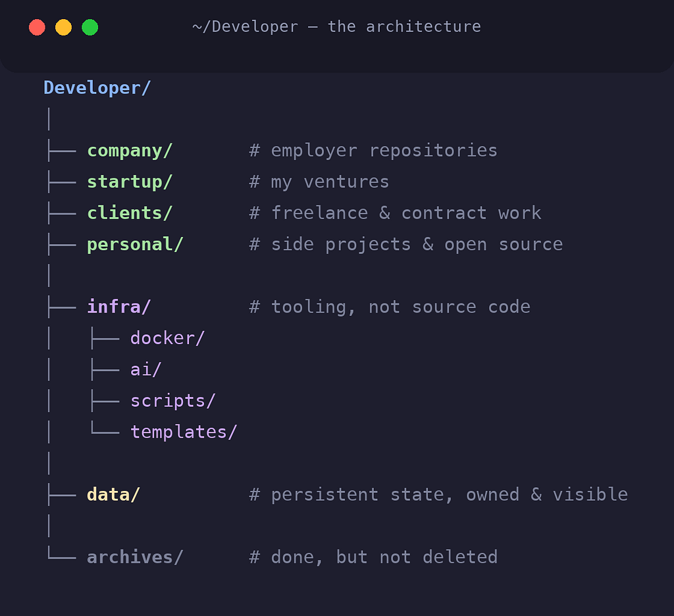674x616 pixels.
Task: Click the comment '# employer repositories'
Action: 373,151
